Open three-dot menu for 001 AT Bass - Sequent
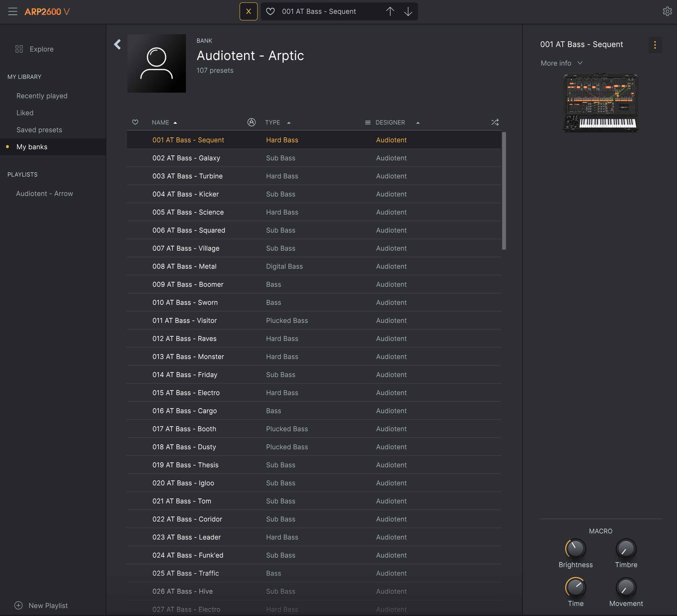 click(654, 45)
